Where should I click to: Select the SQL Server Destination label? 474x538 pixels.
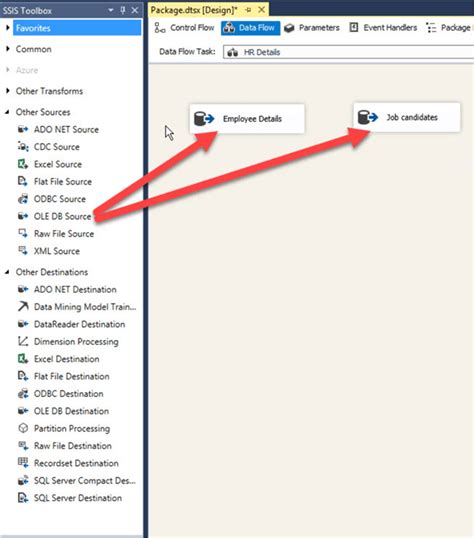[x=78, y=498]
